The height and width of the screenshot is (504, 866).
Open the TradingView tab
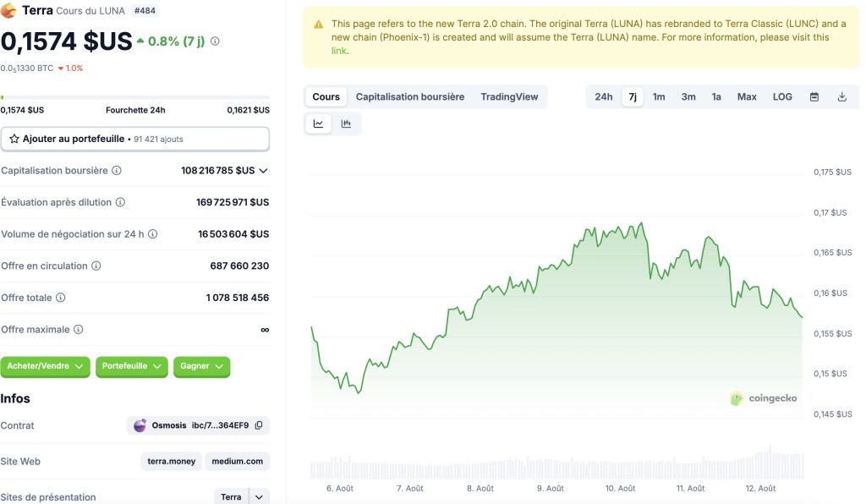click(x=509, y=96)
